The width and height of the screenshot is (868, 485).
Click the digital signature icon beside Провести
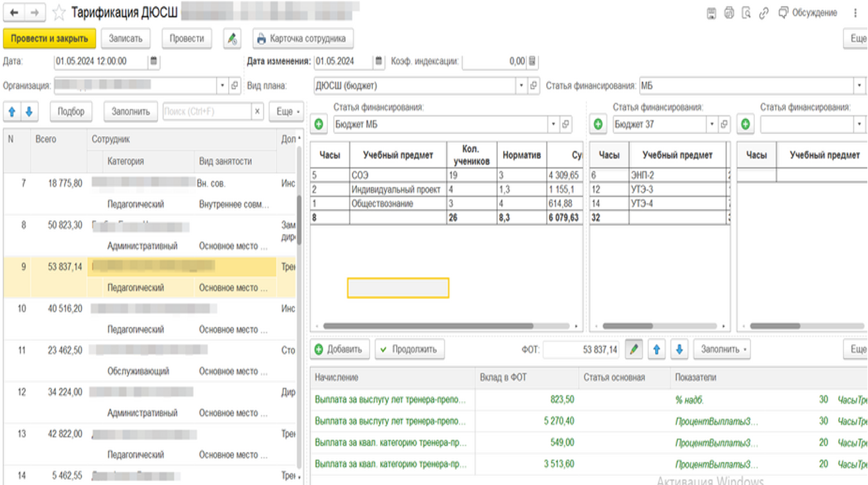tap(231, 38)
